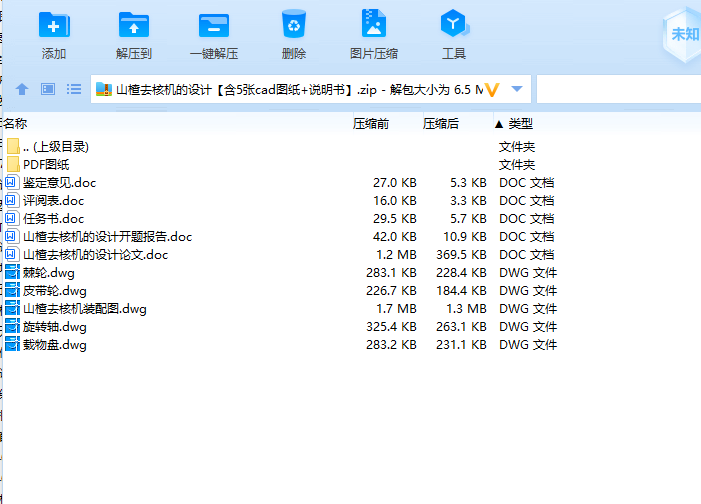Click DWG 文件 type of 棘轮.dwg row
This screenshot has width=701, height=504.
tap(528, 272)
